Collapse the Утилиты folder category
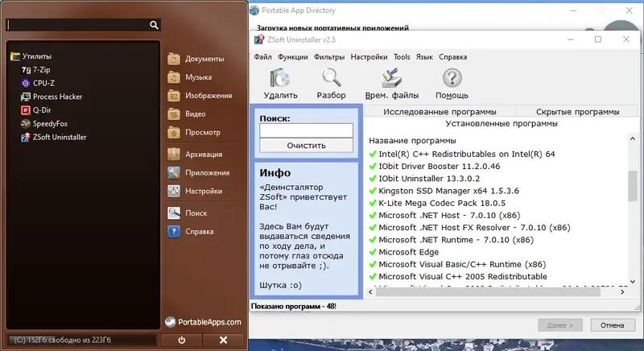Image resolution: width=644 pixels, height=351 pixels. coord(31,56)
